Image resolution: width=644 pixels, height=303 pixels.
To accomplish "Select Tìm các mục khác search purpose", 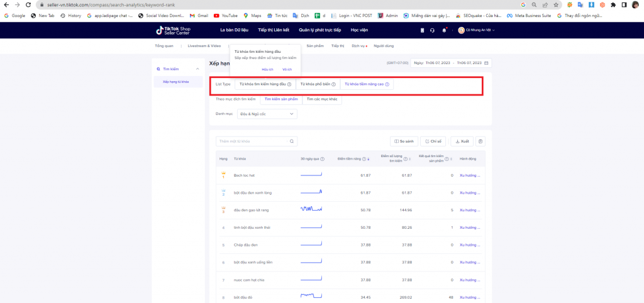I will pyautogui.click(x=322, y=99).
